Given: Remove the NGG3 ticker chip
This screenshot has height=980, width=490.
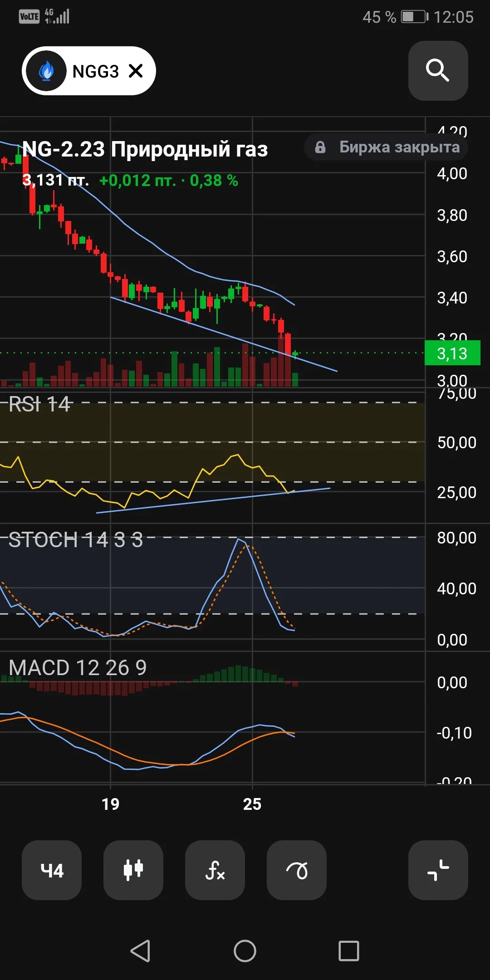Looking at the screenshot, I should (x=136, y=71).
